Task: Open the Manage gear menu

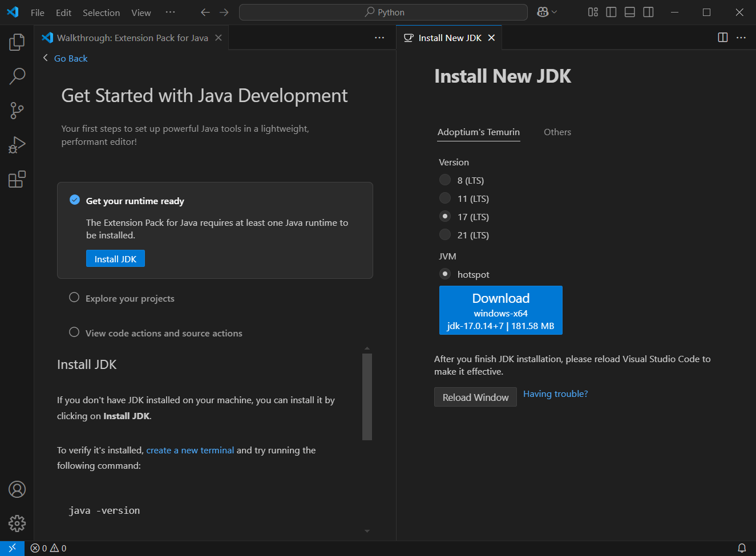Action: pyautogui.click(x=17, y=523)
